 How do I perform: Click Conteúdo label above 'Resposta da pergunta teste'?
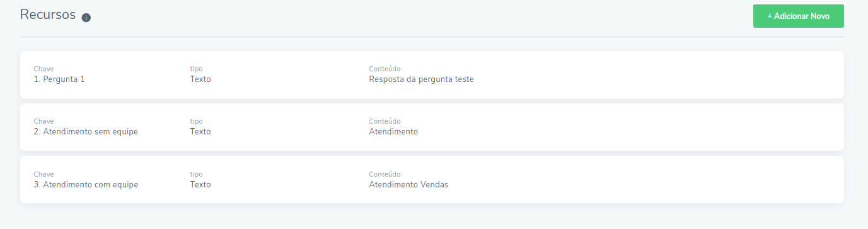pos(385,69)
